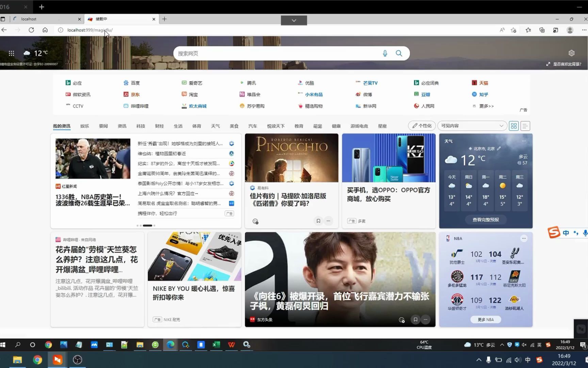Click the browser address bar URL

90,30
